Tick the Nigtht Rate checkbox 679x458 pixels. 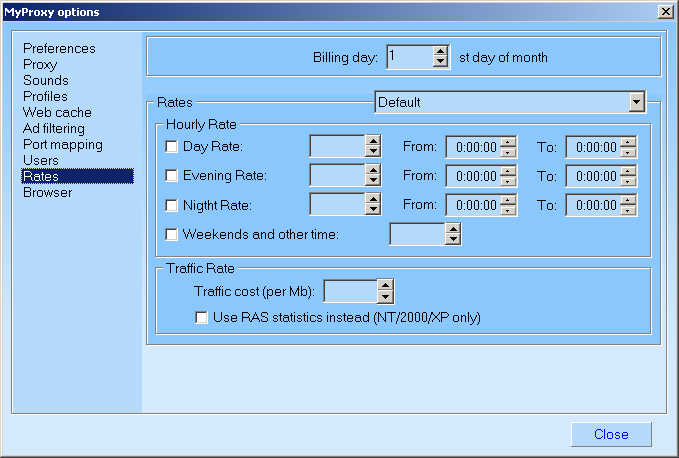[171, 205]
